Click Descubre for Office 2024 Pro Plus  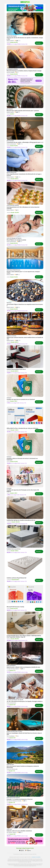pyautogui.click(x=39, y=430)
